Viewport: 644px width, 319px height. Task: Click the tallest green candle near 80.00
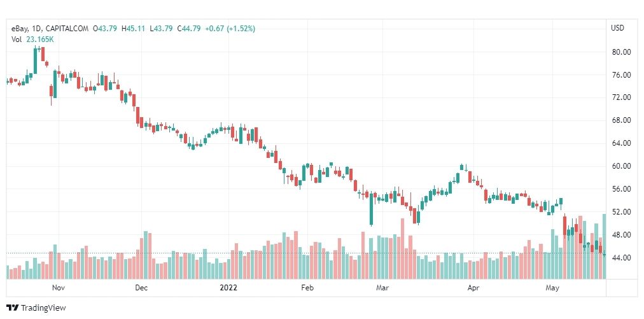click(36, 61)
